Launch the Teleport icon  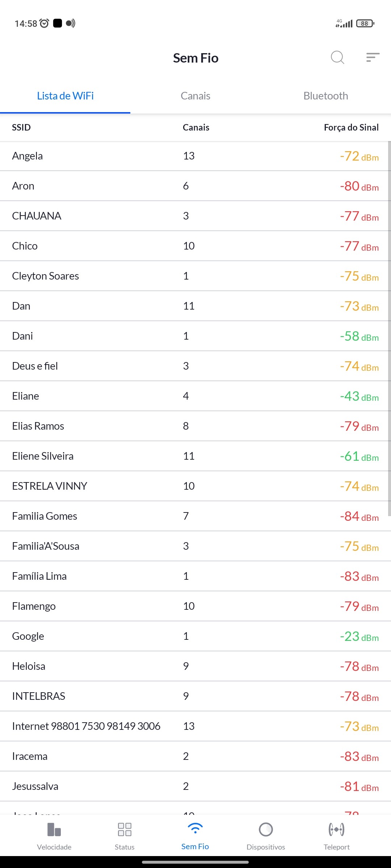click(336, 829)
